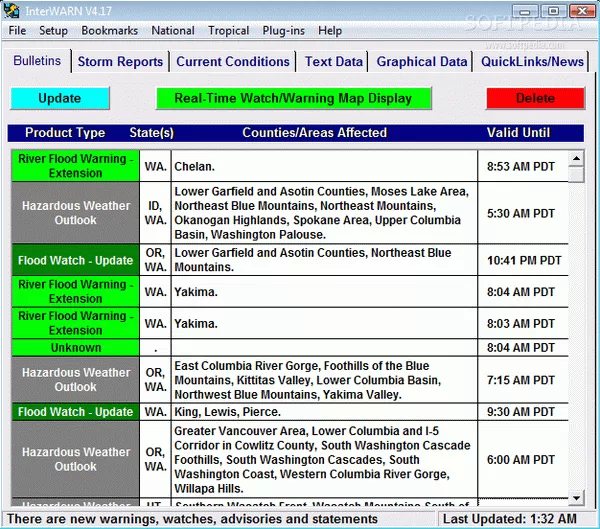
Task: Open the Help menu
Action: 330,31
